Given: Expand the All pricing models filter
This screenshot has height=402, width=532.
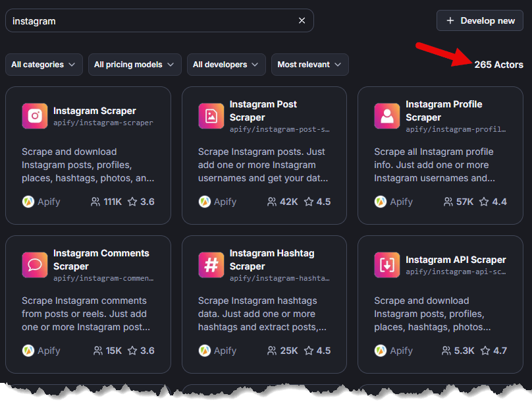Looking at the screenshot, I should [135, 65].
